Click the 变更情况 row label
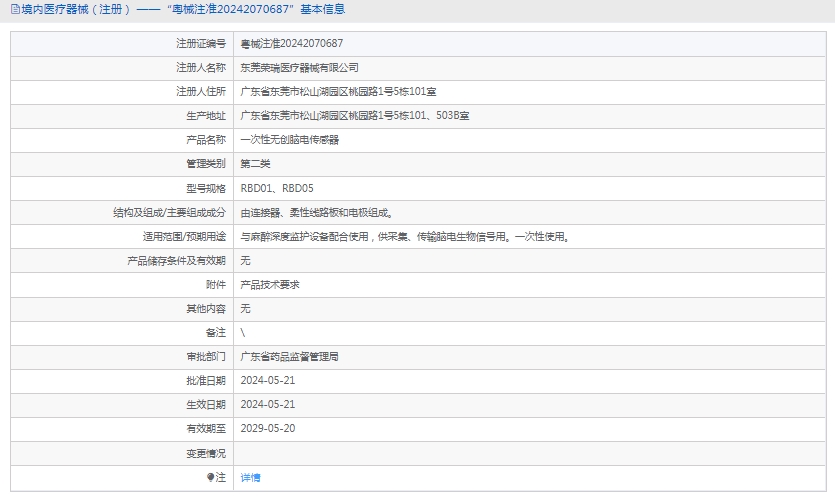 tap(207, 453)
